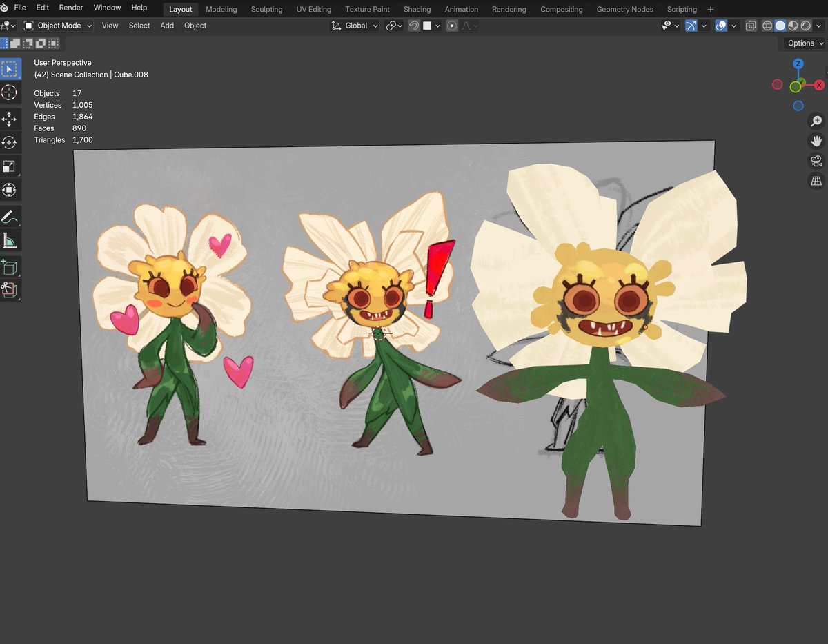Switch to the UV Editing workspace tab
Image resolution: width=828 pixels, height=644 pixels.
[313, 9]
